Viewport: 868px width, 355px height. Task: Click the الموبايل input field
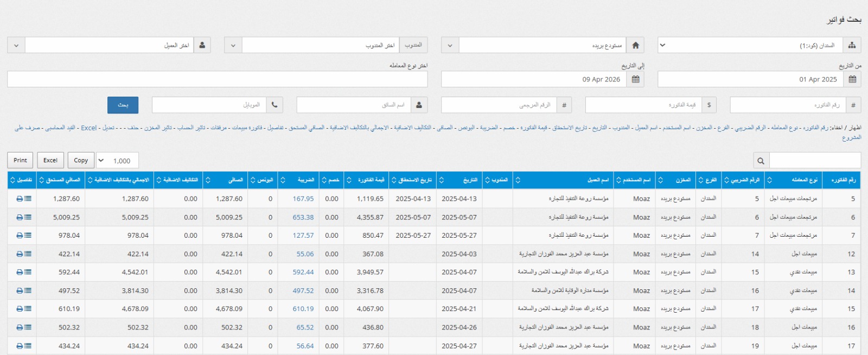209,105
